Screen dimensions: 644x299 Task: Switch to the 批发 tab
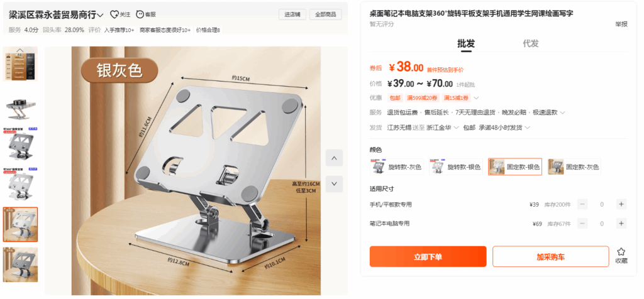[x=466, y=44]
